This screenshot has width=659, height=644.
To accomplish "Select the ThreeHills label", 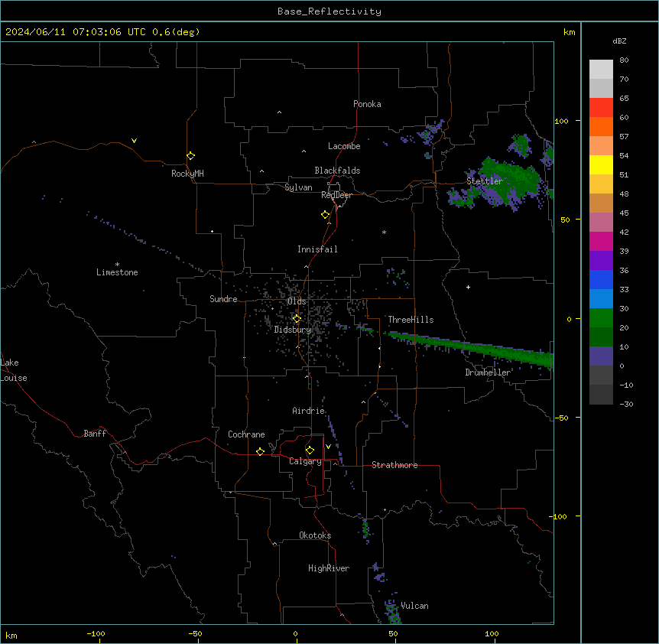I will tap(411, 320).
